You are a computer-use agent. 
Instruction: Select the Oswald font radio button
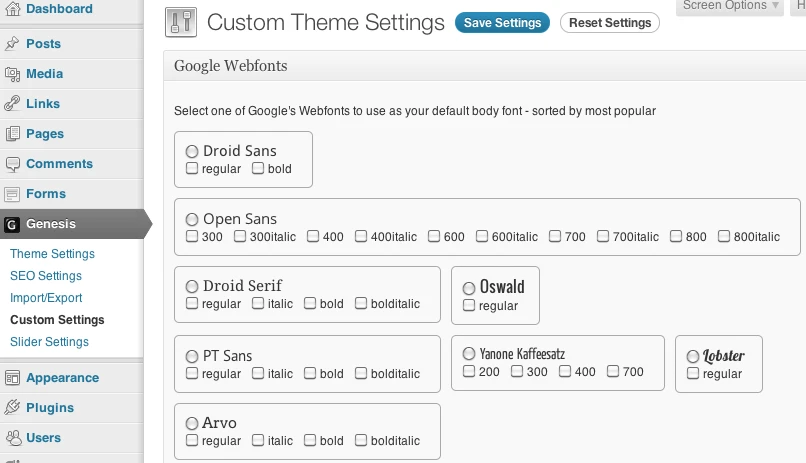point(469,288)
